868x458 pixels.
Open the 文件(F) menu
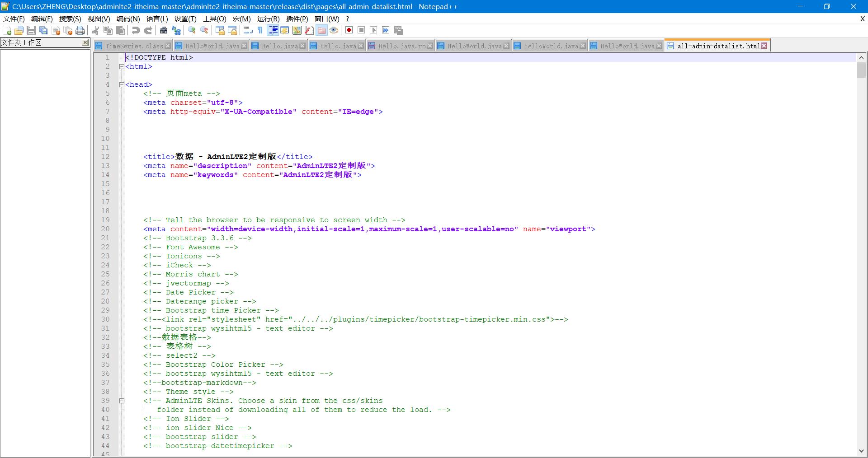click(14, 19)
